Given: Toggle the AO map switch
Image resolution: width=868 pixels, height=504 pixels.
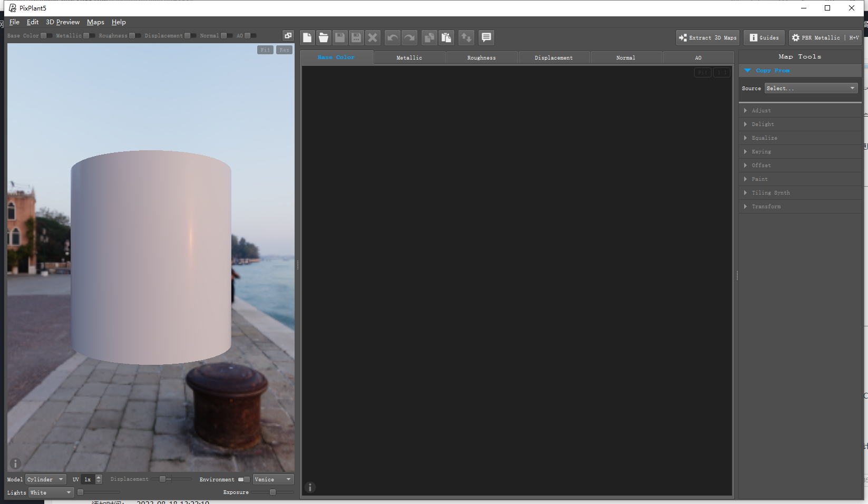Looking at the screenshot, I should click(x=250, y=35).
